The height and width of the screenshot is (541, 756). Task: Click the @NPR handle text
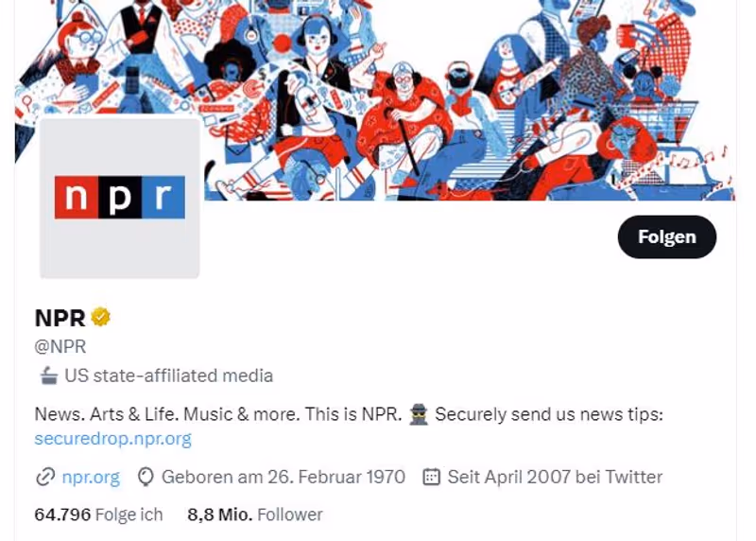point(60,346)
